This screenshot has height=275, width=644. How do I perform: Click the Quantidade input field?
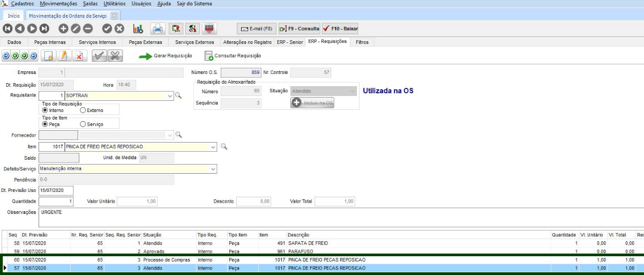(x=56, y=201)
